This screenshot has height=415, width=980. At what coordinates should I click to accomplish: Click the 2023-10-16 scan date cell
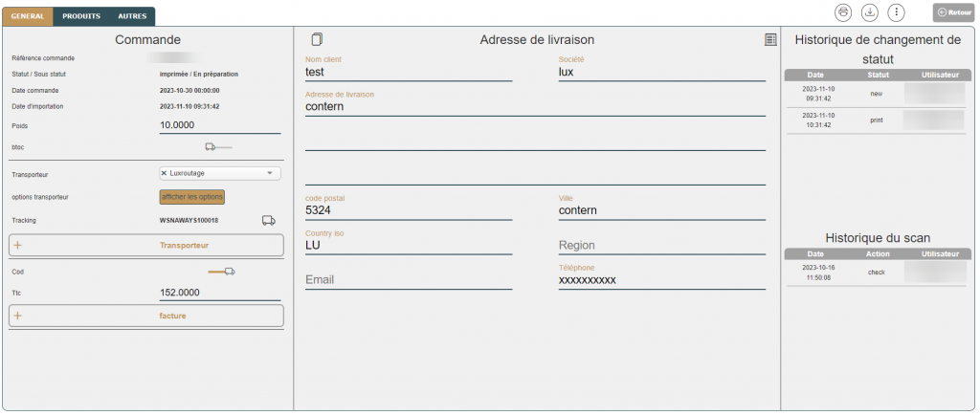pyautogui.click(x=818, y=273)
